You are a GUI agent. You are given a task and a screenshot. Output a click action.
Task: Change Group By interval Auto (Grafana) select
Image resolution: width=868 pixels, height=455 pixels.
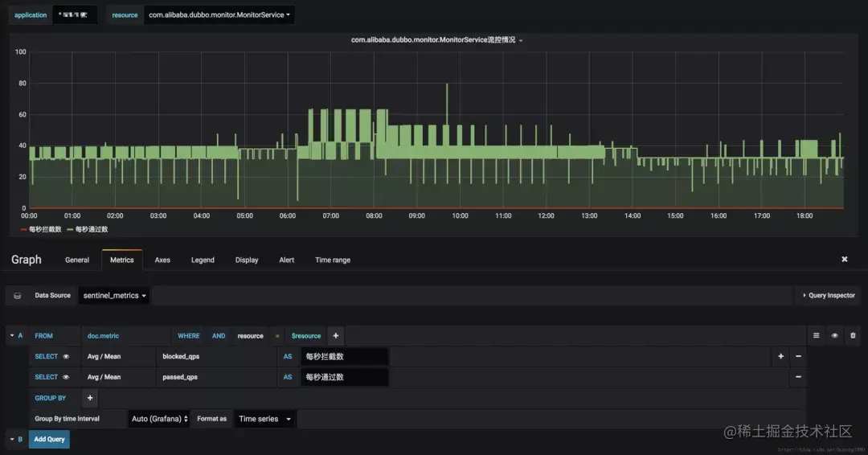coord(159,419)
